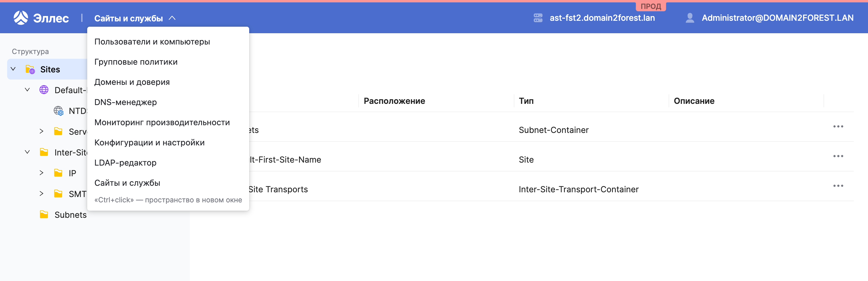The image size is (868, 281).
Task: Expand the Servers tree node
Action: pos(42,131)
